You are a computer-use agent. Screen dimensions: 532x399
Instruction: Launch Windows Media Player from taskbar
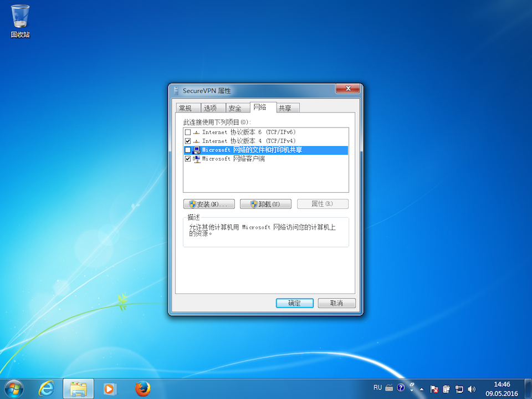click(110, 389)
